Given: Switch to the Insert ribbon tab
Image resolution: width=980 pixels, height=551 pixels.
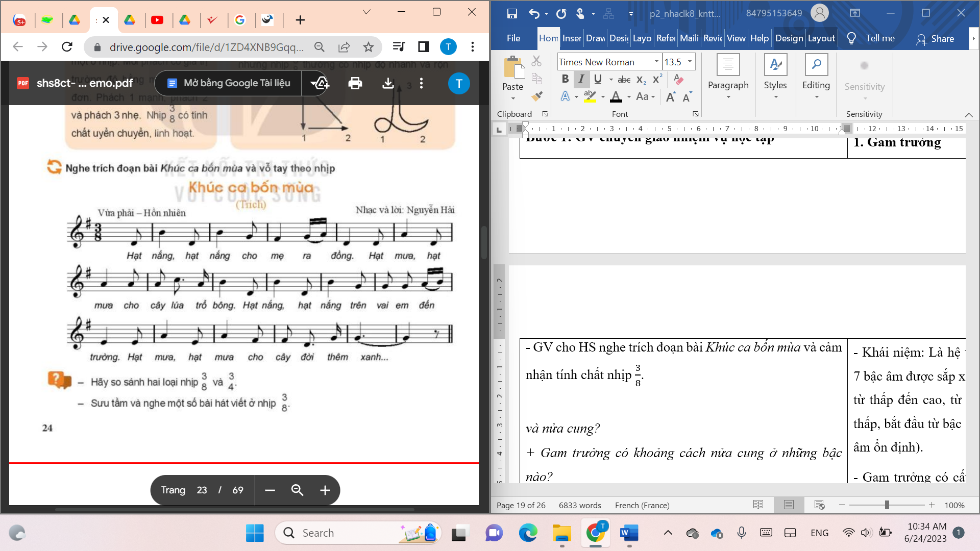Looking at the screenshot, I should coord(572,38).
